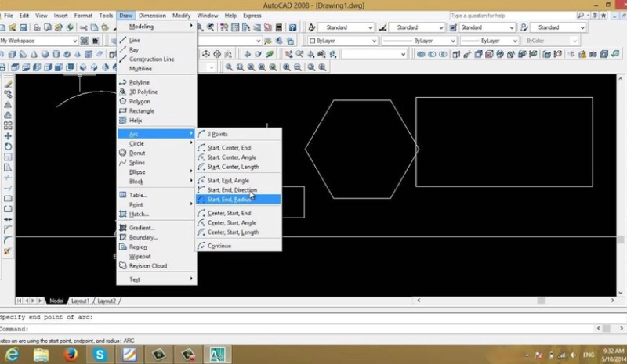Click the Revision Cloud icon

(x=121, y=265)
